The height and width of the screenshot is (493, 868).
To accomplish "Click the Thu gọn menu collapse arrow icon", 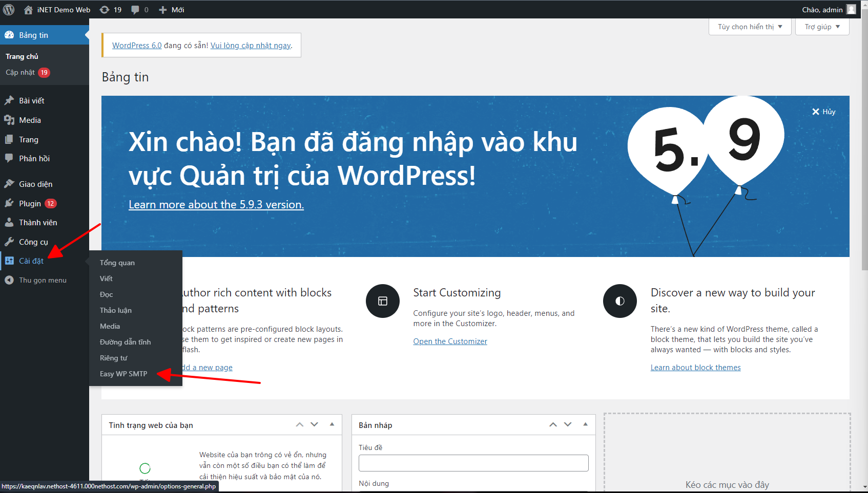I will pyautogui.click(x=9, y=280).
